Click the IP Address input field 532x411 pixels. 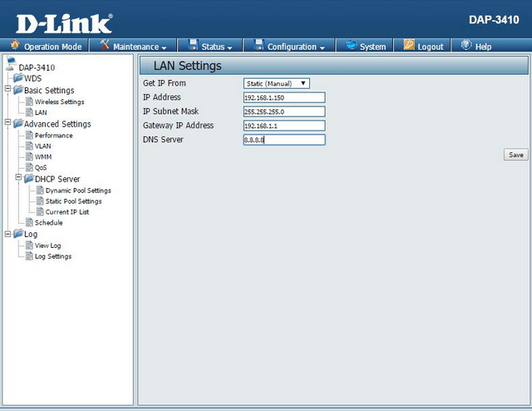[283, 97]
